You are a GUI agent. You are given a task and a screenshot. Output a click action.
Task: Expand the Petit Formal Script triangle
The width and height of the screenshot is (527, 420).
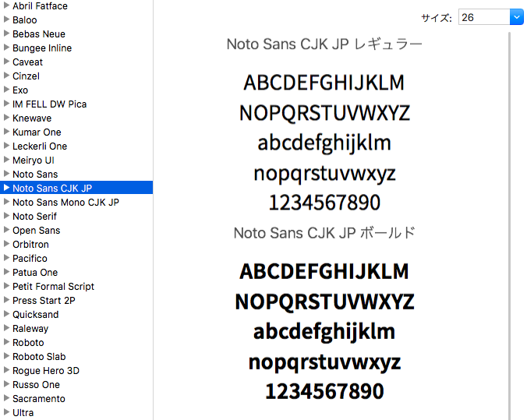6,286
